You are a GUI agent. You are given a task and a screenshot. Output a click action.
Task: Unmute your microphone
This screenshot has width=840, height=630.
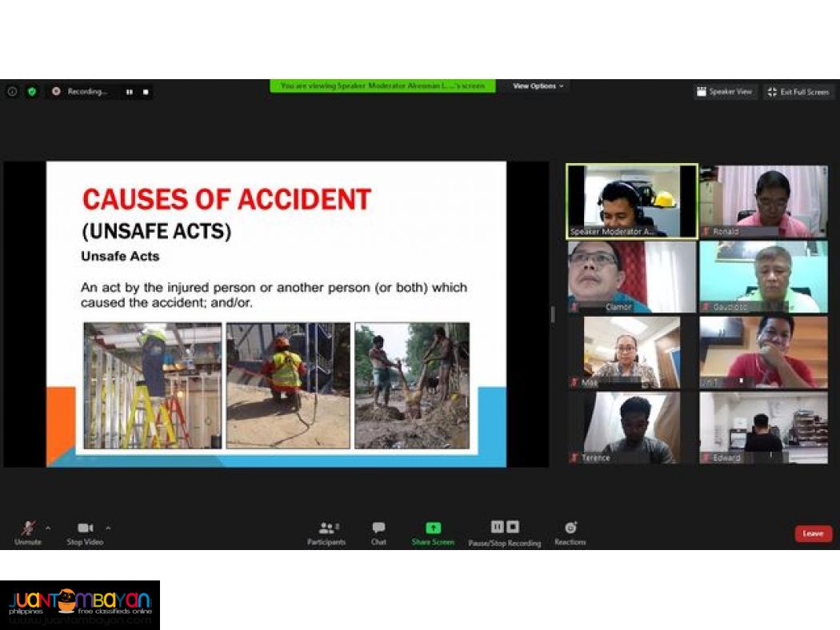point(28,528)
